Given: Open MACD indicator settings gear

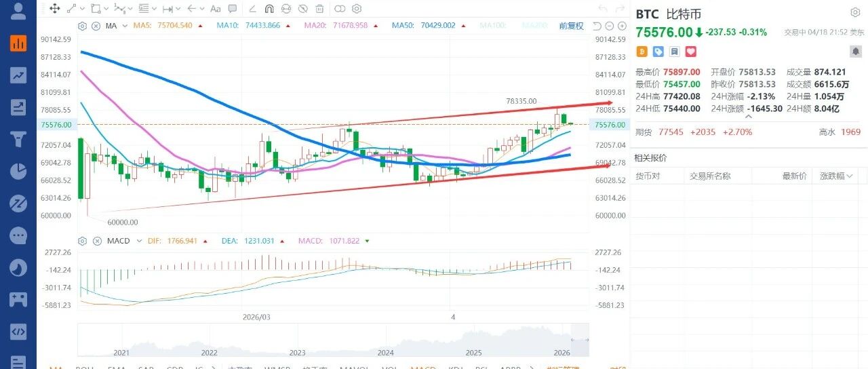Looking at the screenshot, I should click(x=82, y=240).
